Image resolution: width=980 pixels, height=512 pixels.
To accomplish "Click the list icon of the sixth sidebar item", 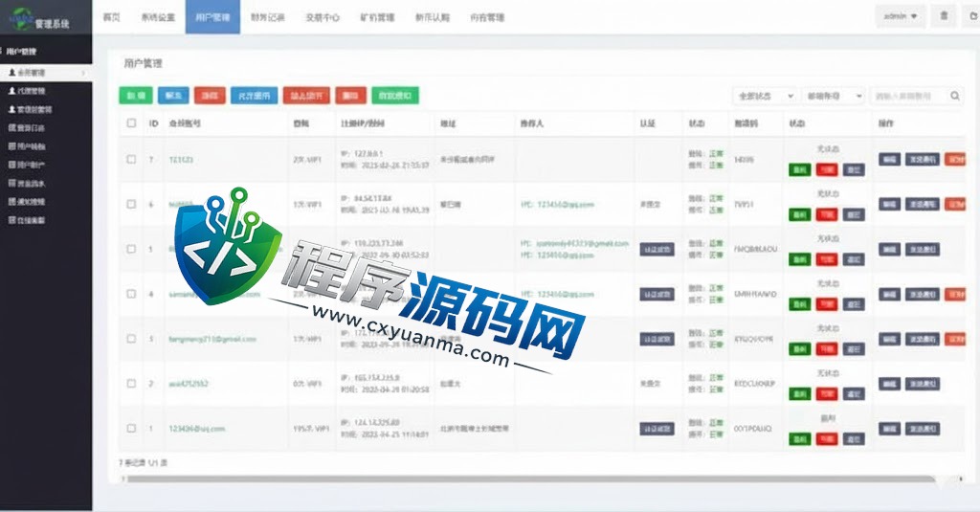I will [x=11, y=165].
